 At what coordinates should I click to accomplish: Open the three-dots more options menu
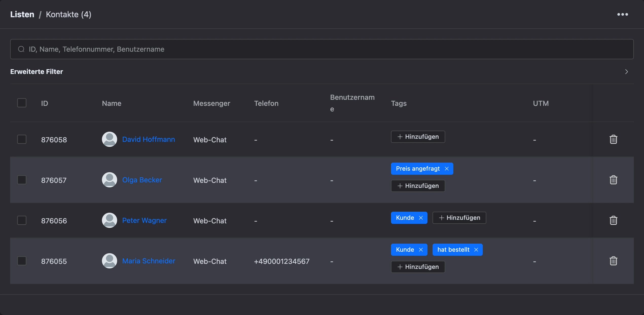622,14
